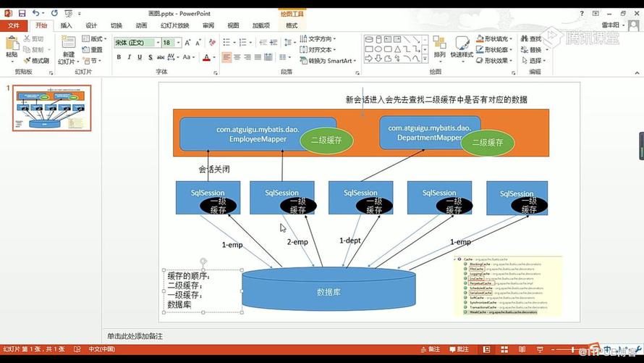Toggle strikethrough (abc) formatting
The image size is (644, 363).
161,57
